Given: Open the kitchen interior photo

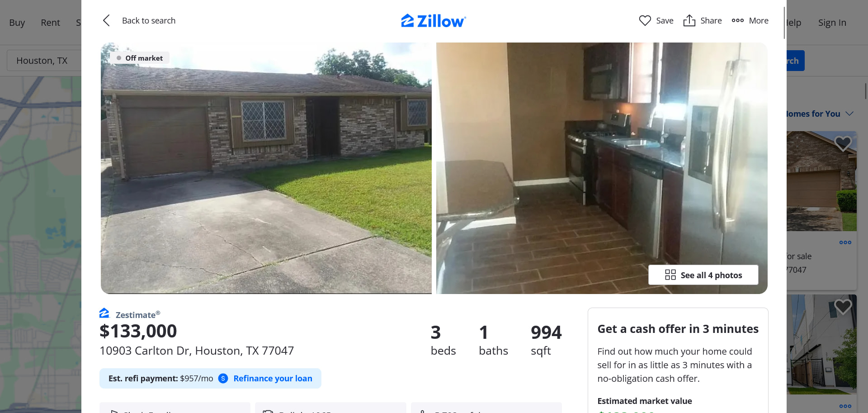Looking at the screenshot, I should (x=602, y=168).
